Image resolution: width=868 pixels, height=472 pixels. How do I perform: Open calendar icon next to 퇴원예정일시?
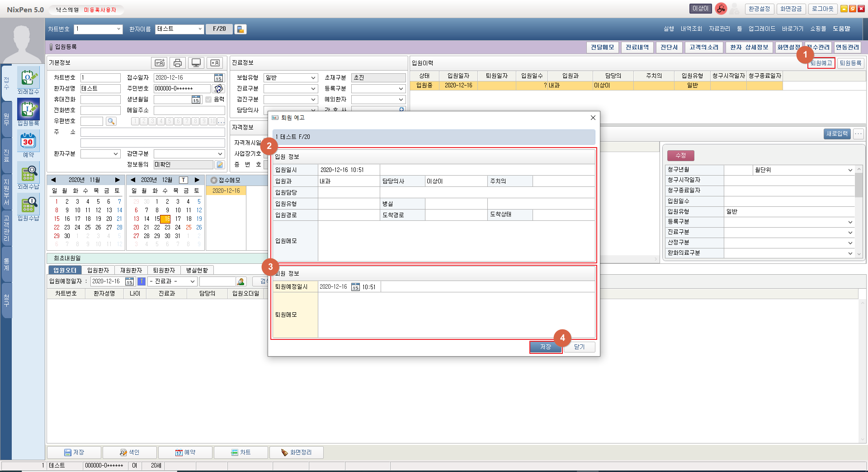[355, 287]
